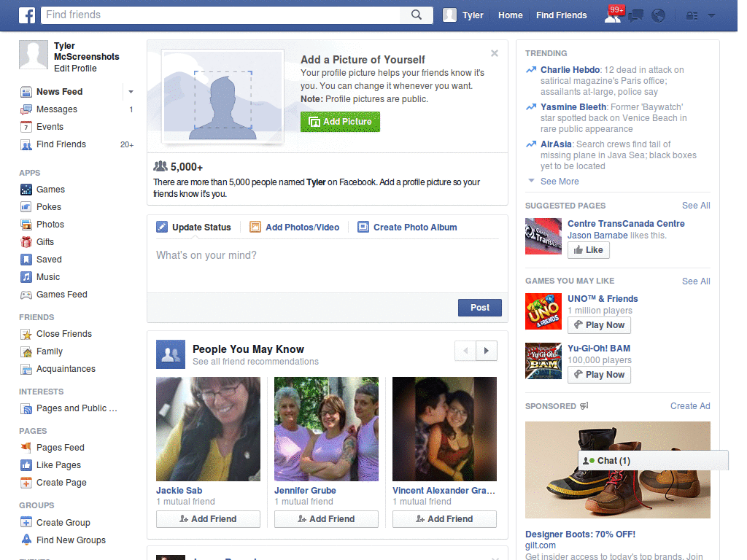Open the friend requests icon with 99+ badge
This screenshot has height=560, width=747.
pos(613,15)
